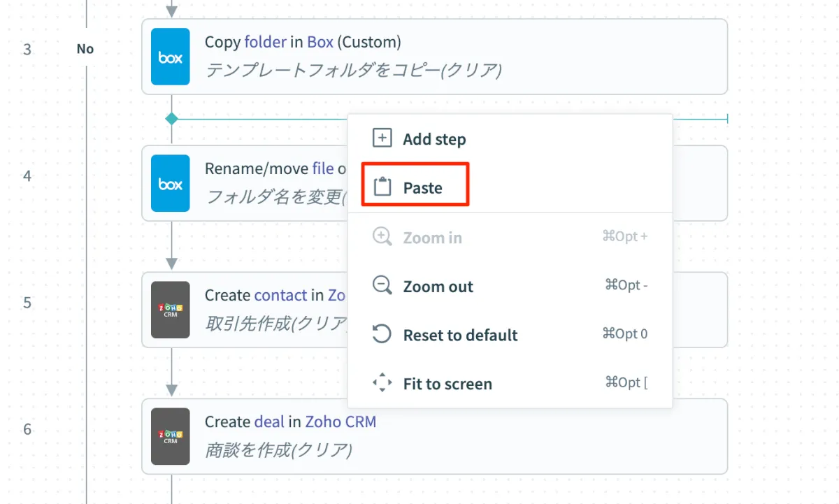This screenshot has width=839, height=504.
Task: Click Zoho CRM icon on Create contact step
Action: tap(171, 310)
